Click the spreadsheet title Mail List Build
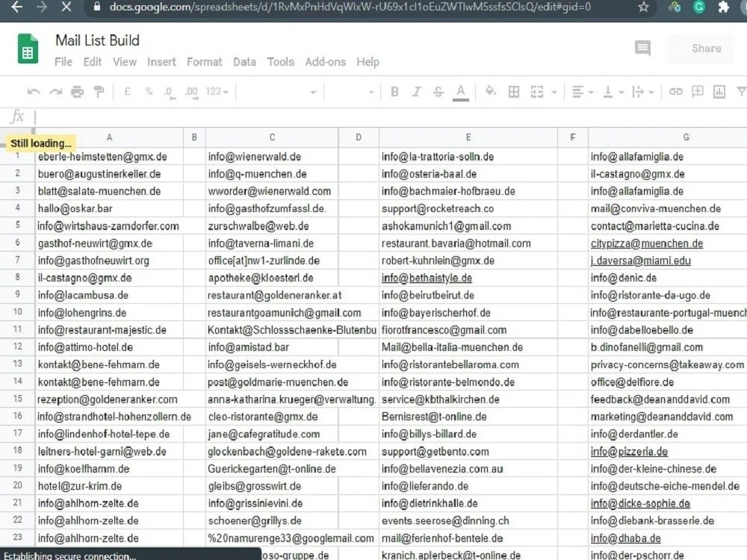747x560 pixels. click(97, 40)
